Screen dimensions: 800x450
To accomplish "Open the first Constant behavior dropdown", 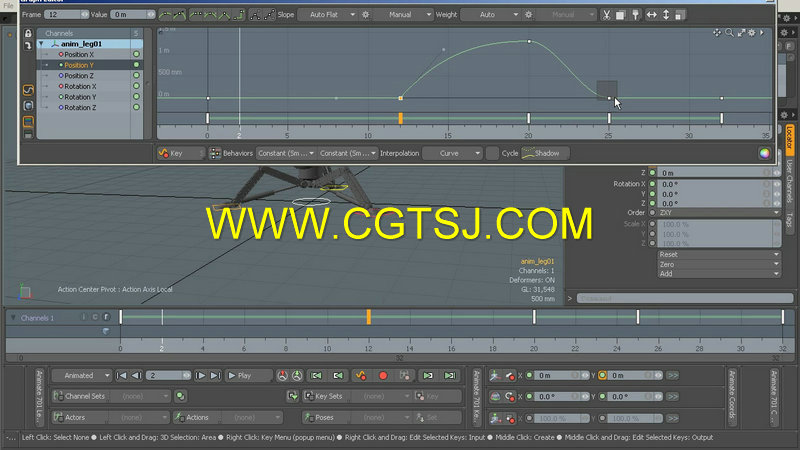I will pos(286,153).
